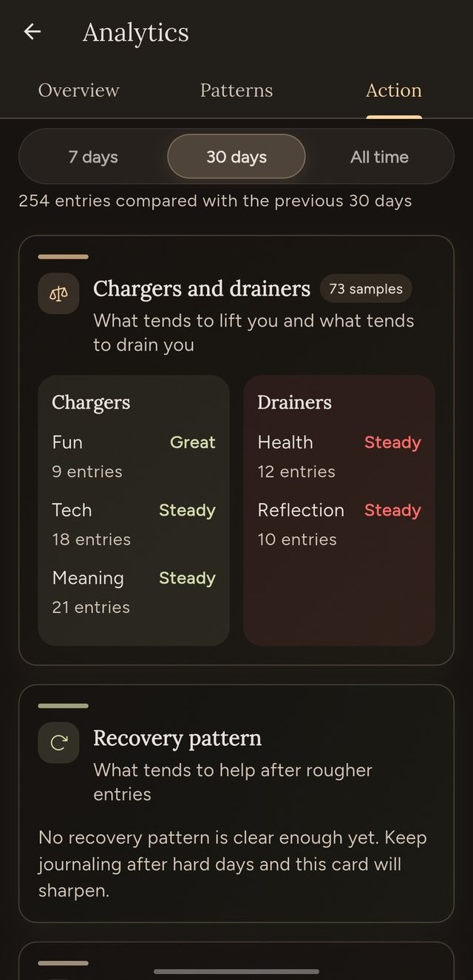Tap the accent bar of the bottom card
Screen dimensions: 473x980
point(63,963)
